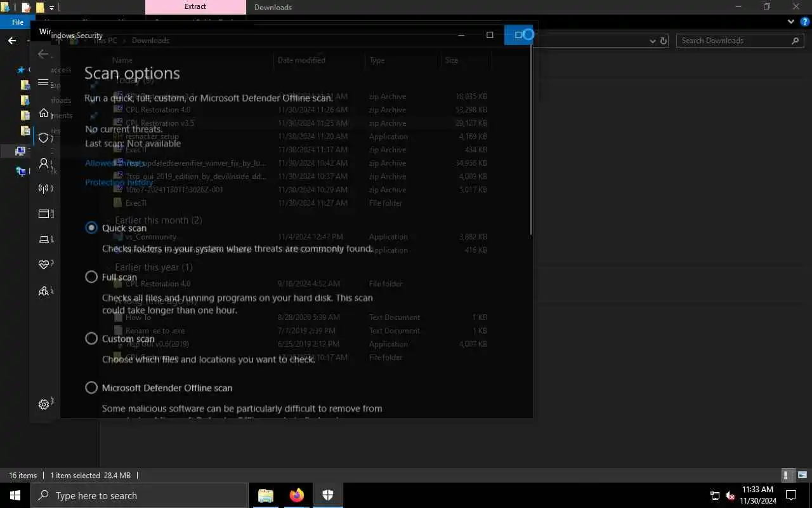
Task: Open Account protection person icon
Action: pos(44,163)
